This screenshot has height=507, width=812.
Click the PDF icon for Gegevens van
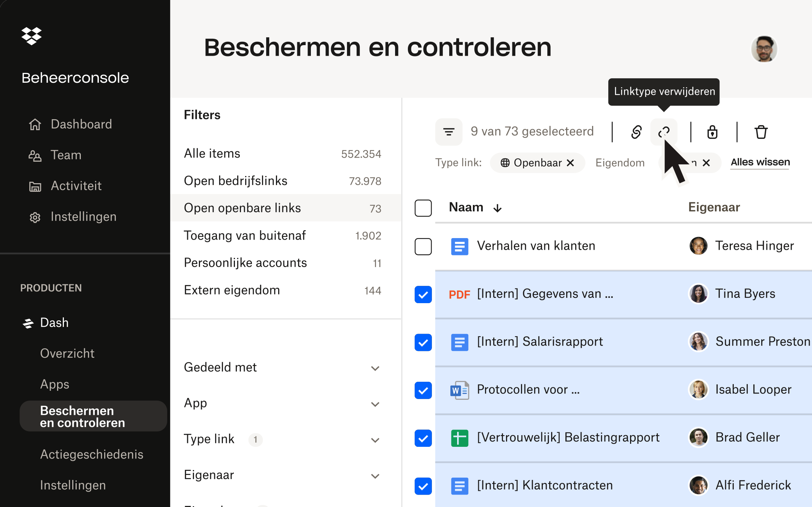[459, 294]
